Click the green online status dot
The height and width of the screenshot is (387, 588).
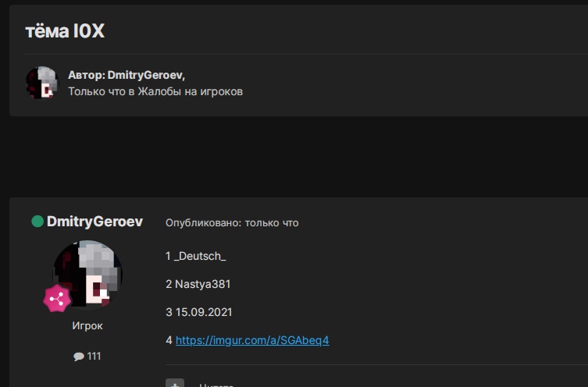(37, 222)
